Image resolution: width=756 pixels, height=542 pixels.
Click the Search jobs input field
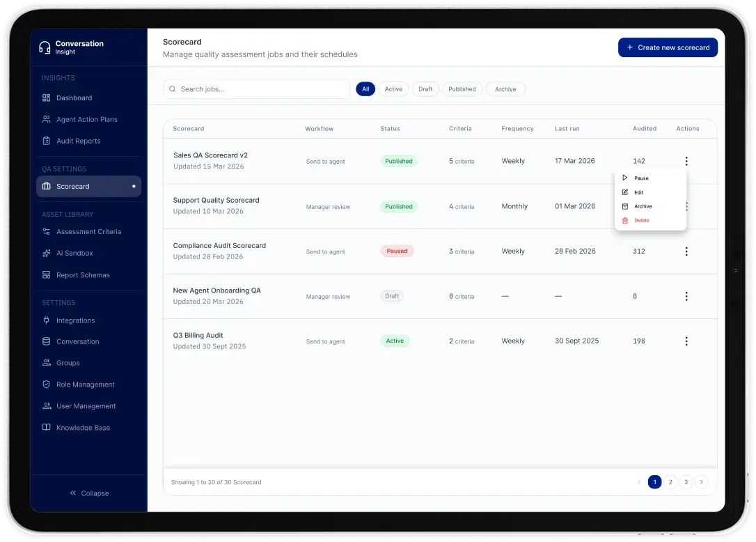tap(256, 89)
